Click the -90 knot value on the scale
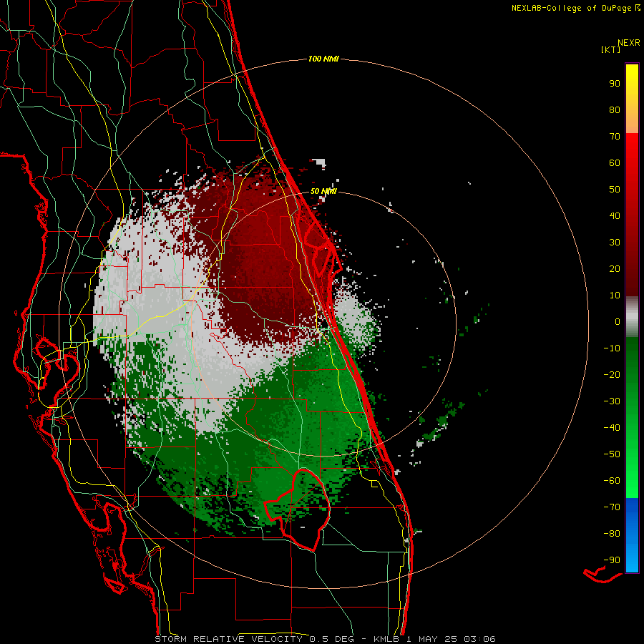 click(612, 560)
